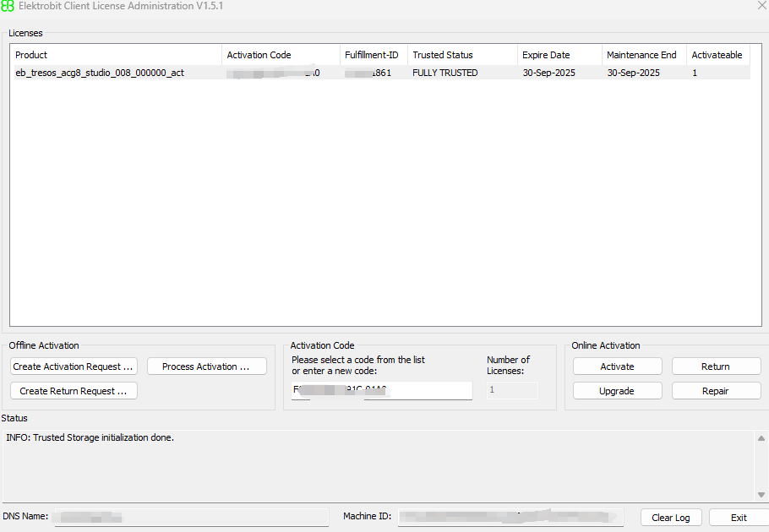
Task: Click inside the activation code entry field
Action: [380, 390]
